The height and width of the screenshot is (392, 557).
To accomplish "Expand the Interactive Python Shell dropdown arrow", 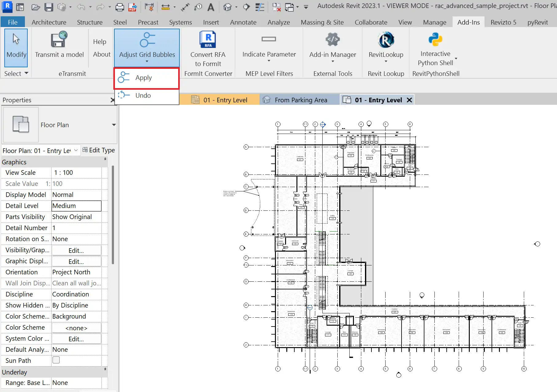I will click(x=456, y=58).
